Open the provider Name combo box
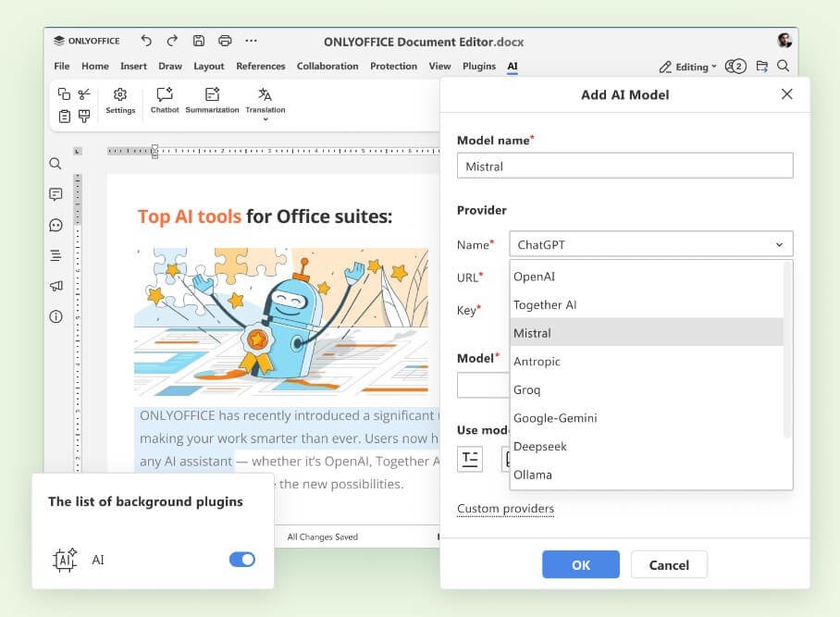840x617 pixels. pyautogui.click(x=651, y=244)
